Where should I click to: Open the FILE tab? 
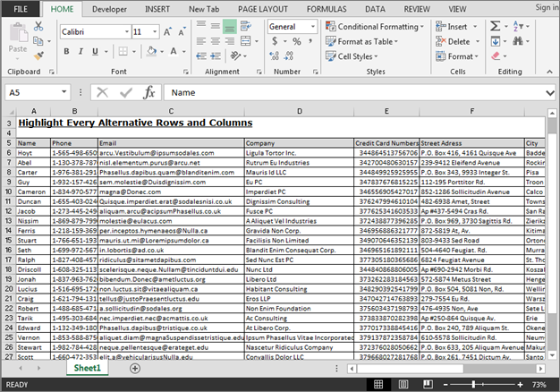tap(21, 9)
